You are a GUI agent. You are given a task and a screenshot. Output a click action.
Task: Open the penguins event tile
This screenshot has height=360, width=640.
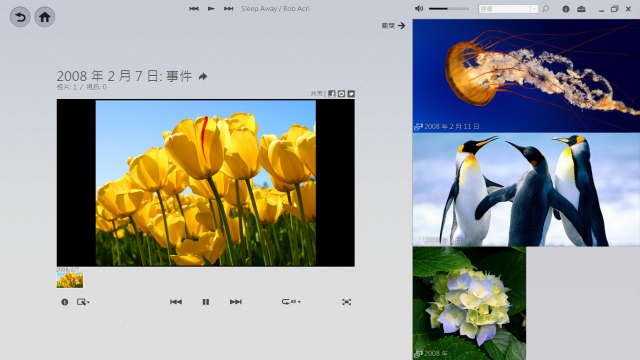click(526, 189)
